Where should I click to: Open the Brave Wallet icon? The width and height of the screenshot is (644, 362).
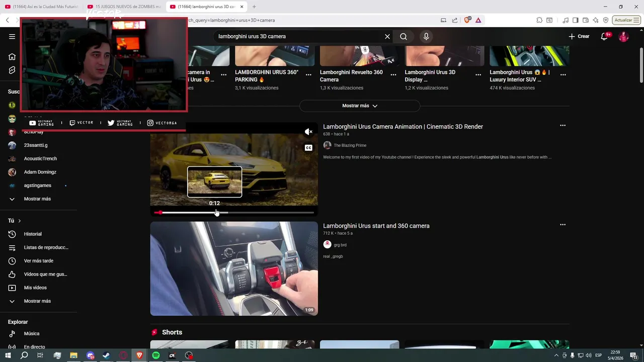click(x=586, y=20)
